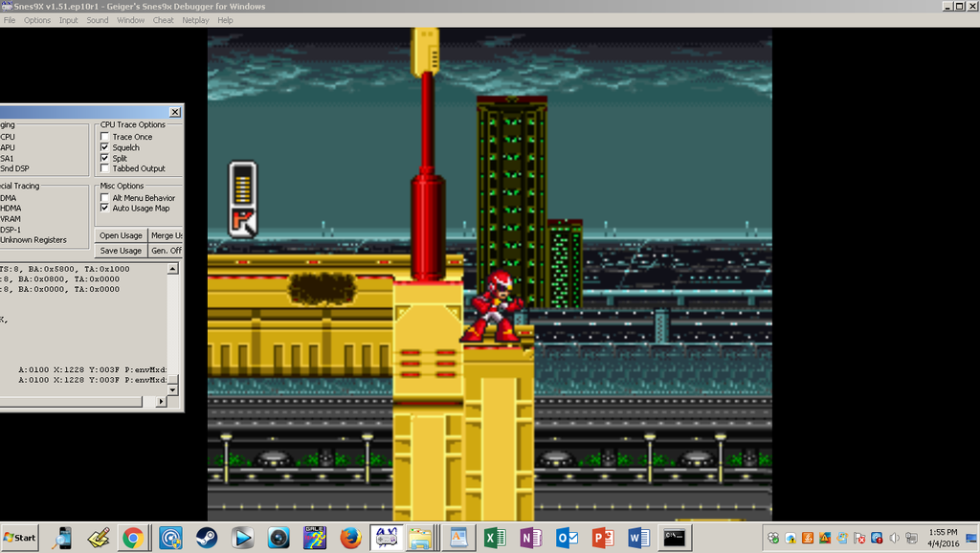
Task: Launch Firefox from the taskbar
Action: (350, 538)
